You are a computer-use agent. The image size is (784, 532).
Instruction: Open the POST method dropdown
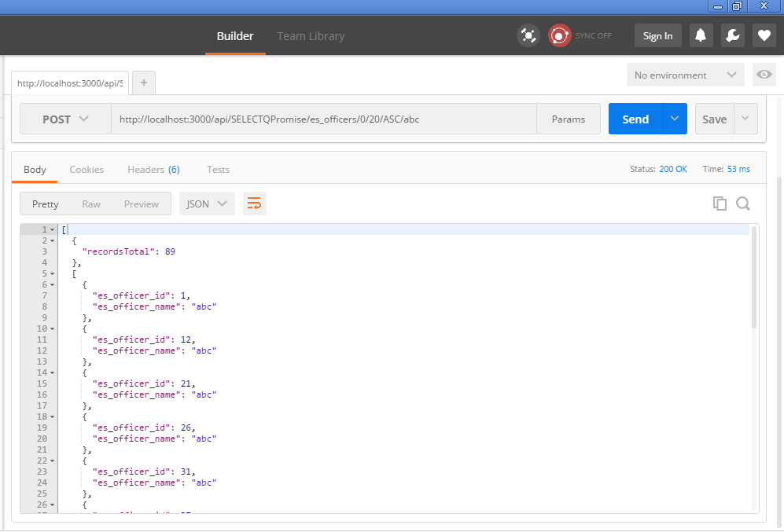[65, 119]
